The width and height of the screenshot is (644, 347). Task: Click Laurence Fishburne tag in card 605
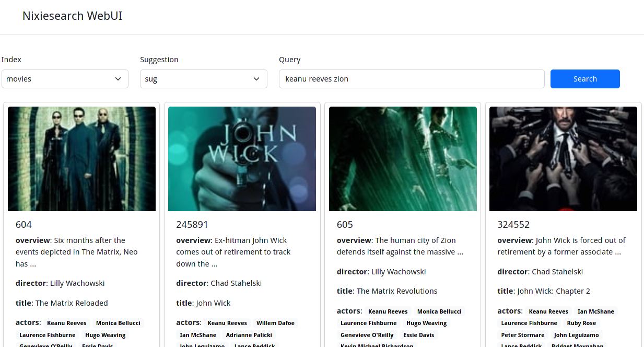coord(369,323)
